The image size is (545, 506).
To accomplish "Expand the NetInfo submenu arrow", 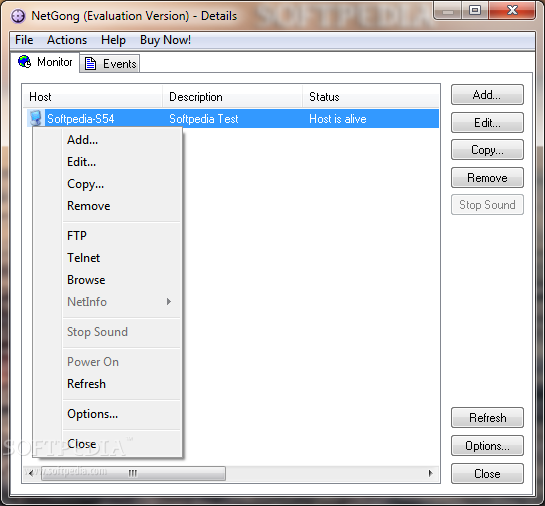I will (x=169, y=302).
